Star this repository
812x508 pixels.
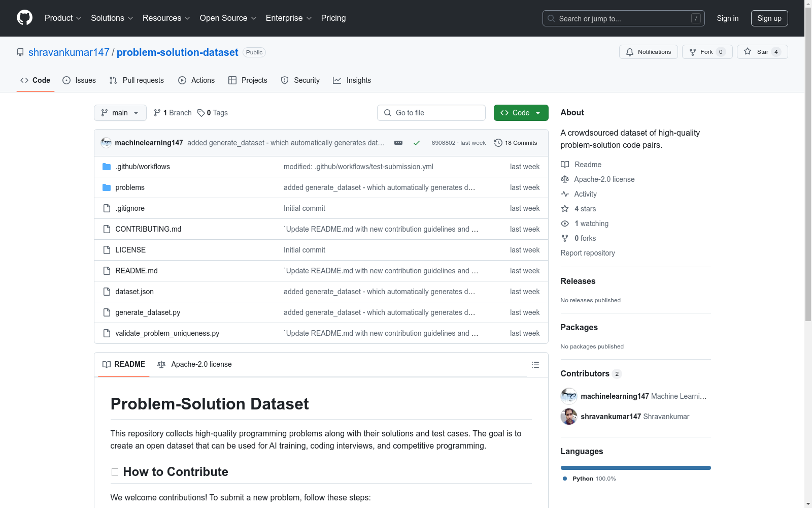coord(762,52)
